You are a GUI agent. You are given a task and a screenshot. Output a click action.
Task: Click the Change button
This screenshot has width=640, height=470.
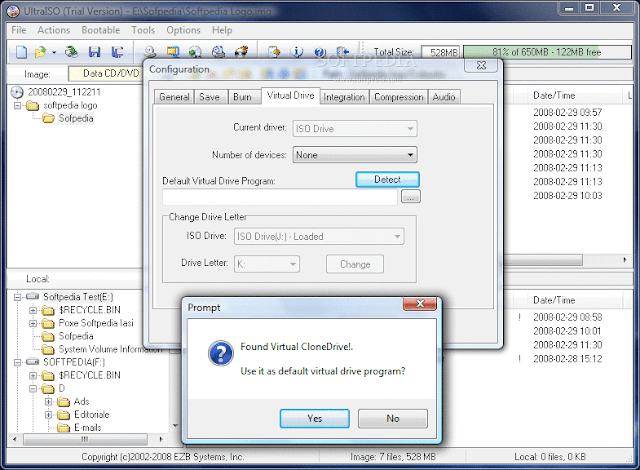click(x=355, y=264)
